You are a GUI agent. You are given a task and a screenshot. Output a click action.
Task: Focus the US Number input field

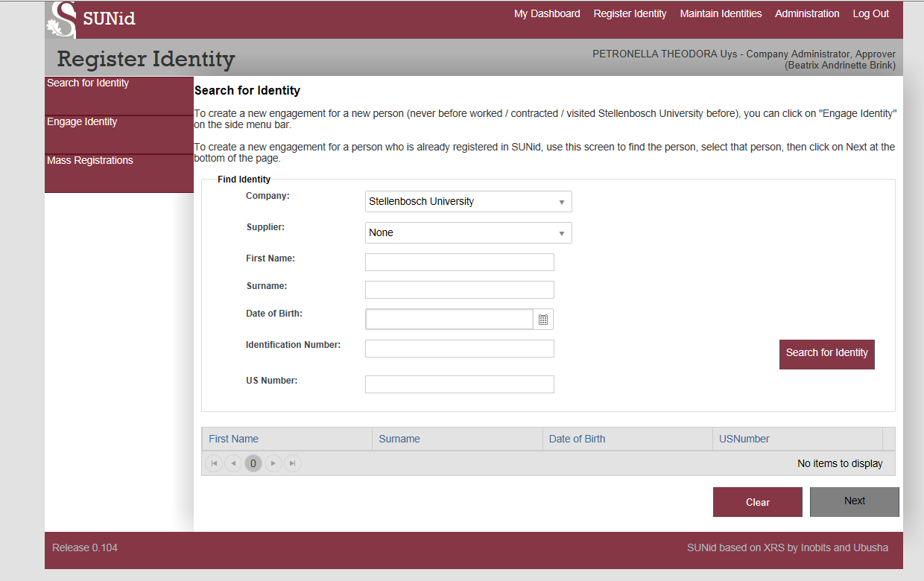(460, 384)
